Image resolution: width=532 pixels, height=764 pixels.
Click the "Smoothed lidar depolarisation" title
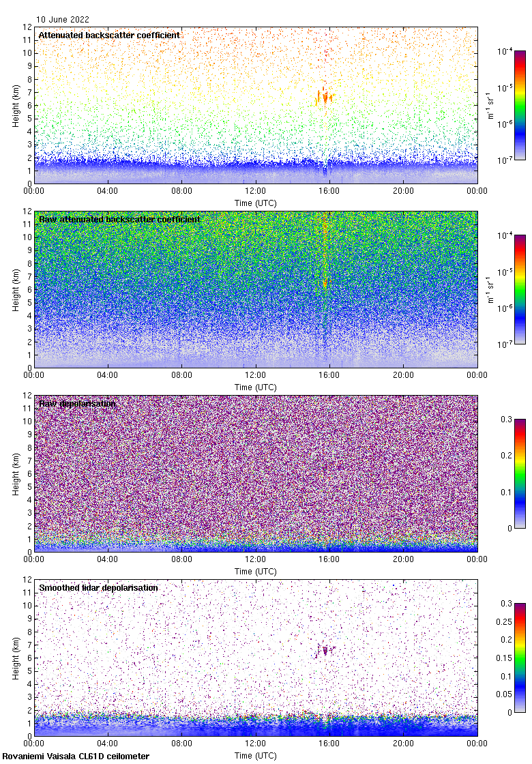pyautogui.click(x=98, y=587)
